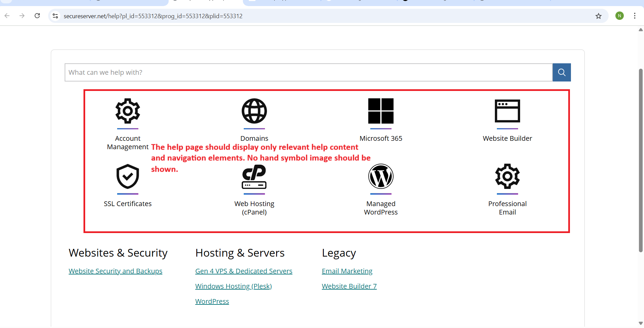Image resolution: width=644 pixels, height=328 pixels.
Task: Open Website Security and Backups link
Action: click(115, 271)
